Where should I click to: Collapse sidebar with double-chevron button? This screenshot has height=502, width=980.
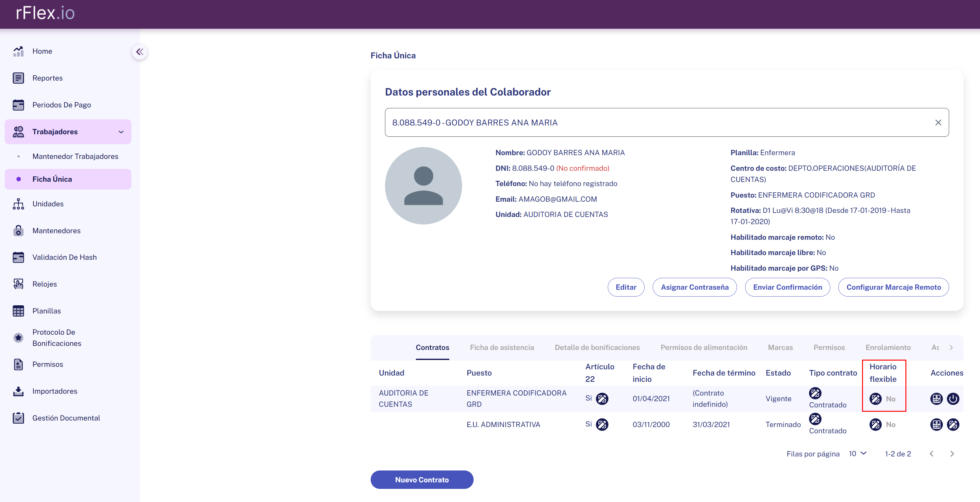(x=139, y=52)
